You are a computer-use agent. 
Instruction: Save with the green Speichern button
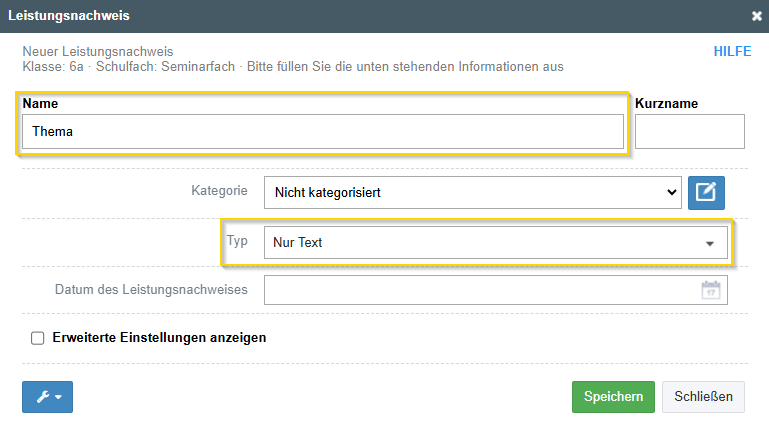(613, 397)
